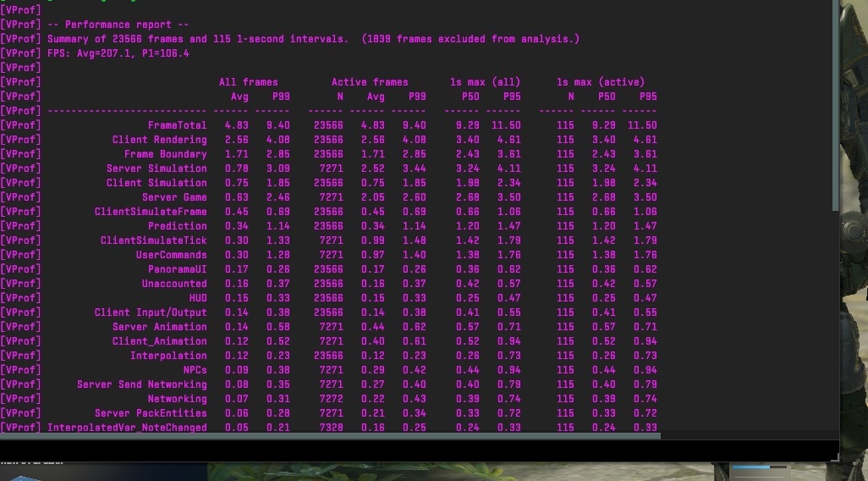868x481 pixels.
Task: Click the value 2.46 in Server Game row
Action: click(x=277, y=198)
